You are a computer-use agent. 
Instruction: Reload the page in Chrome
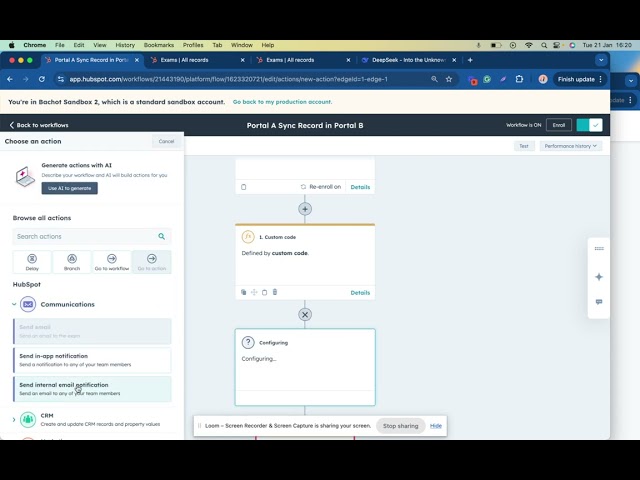[x=42, y=79]
